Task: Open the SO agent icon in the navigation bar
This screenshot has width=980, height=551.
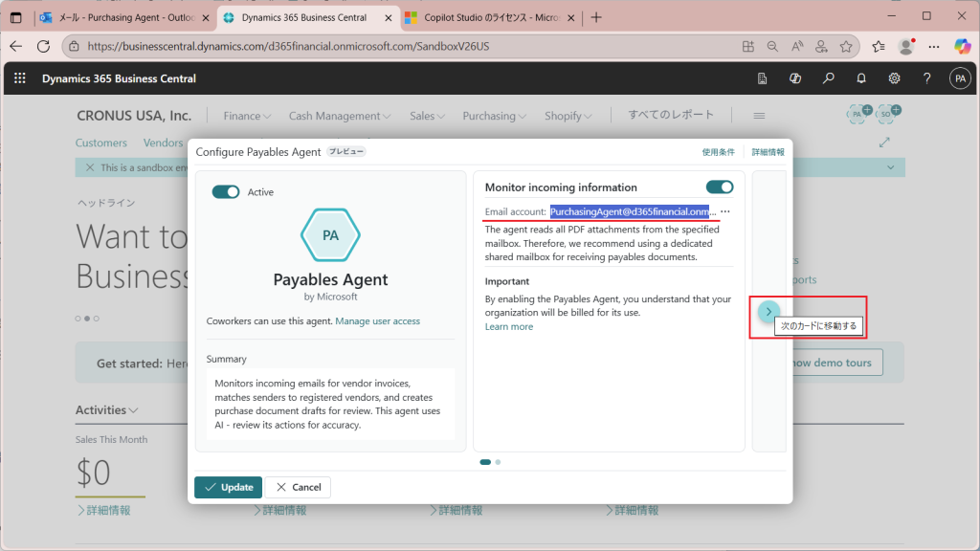Action: click(888, 113)
